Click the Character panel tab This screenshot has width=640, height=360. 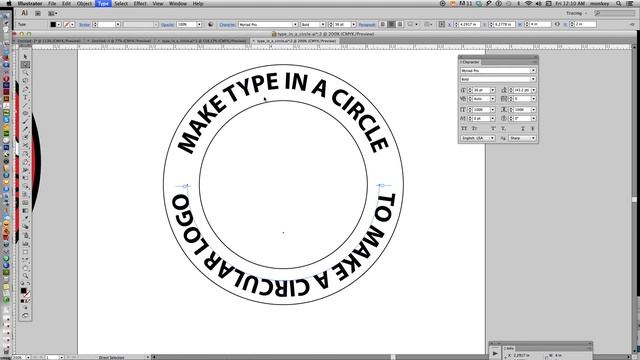(x=471, y=62)
